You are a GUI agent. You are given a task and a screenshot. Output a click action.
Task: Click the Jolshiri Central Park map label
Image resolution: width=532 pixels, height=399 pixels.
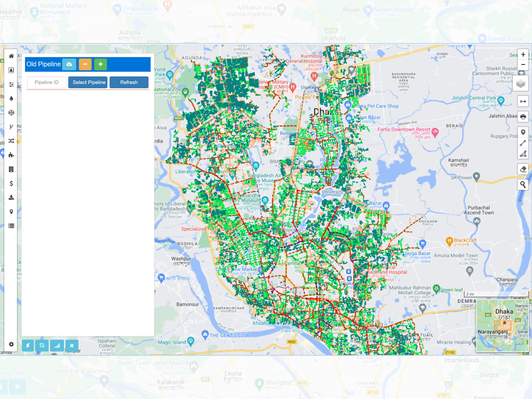pos(473,98)
